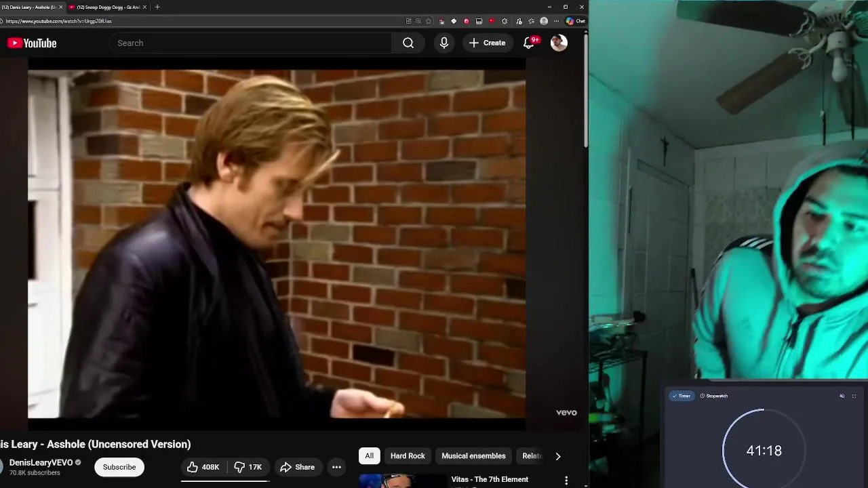
Task: Like the video with thumbs up
Action: tap(203, 467)
